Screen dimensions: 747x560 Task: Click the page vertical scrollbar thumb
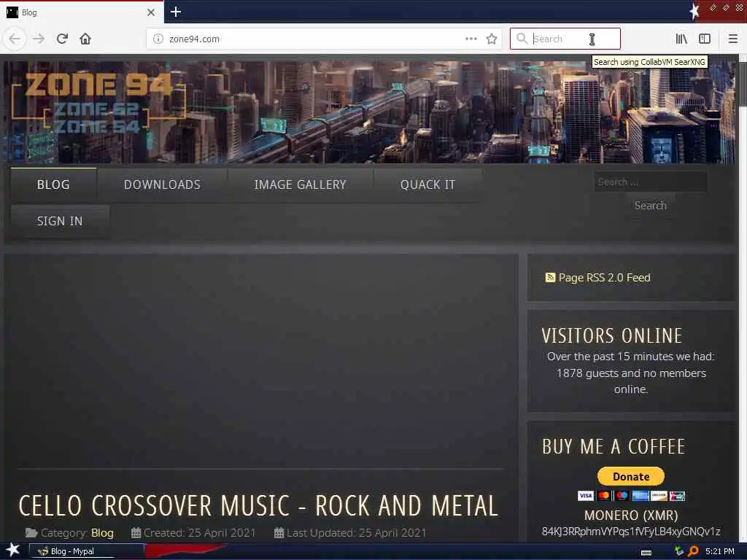coord(743,83)
